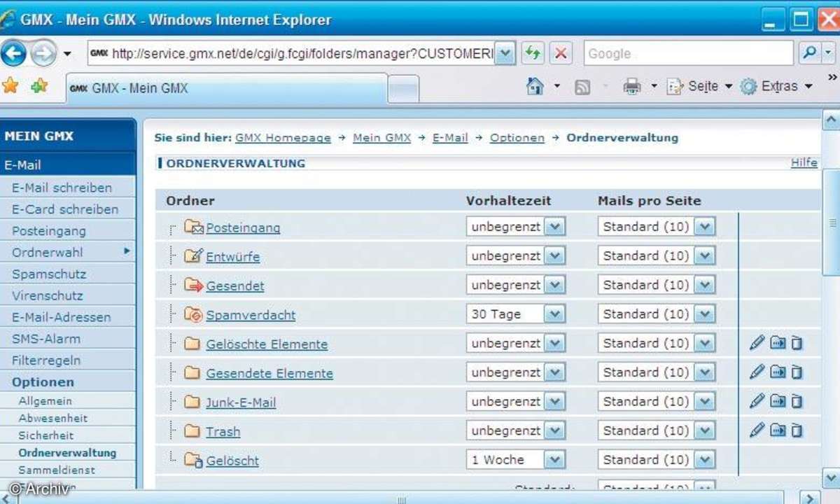Open Vorhaltezeit dropdown for Junk-E-Mail

pos(554,402)
